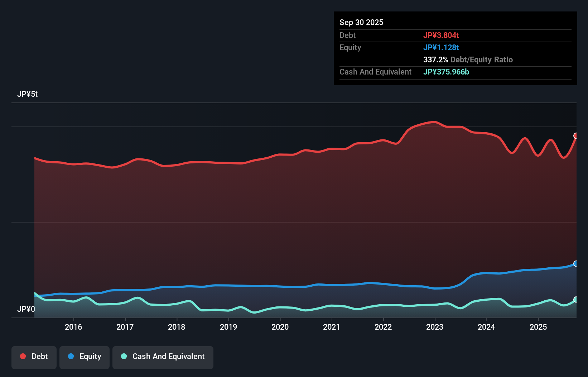588x377 pixels.
Task: Click the JP¥1.128t equity value
Action: pos(441,47)
